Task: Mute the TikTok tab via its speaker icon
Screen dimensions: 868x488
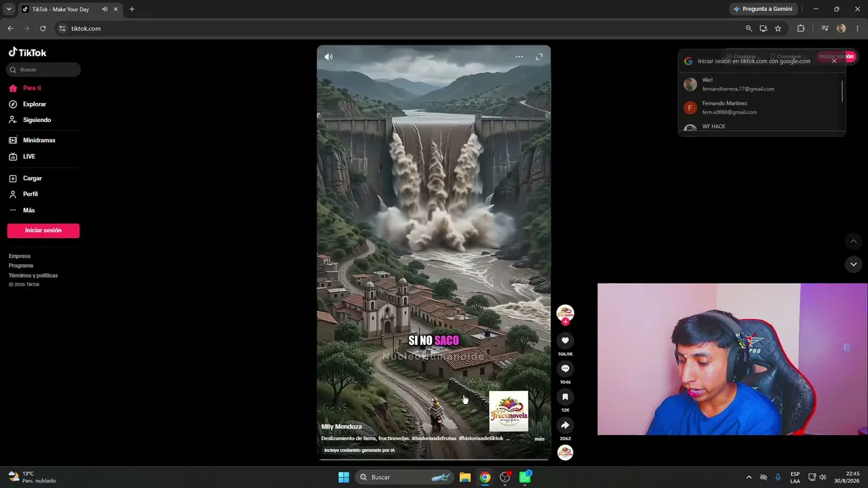Action: click(104, 9)
